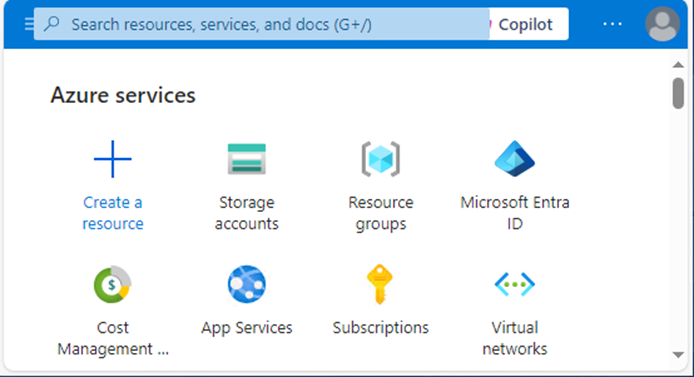694x377 pixels.
Task: Open Resource groups cube icon
Action: (x=381, y=159)
